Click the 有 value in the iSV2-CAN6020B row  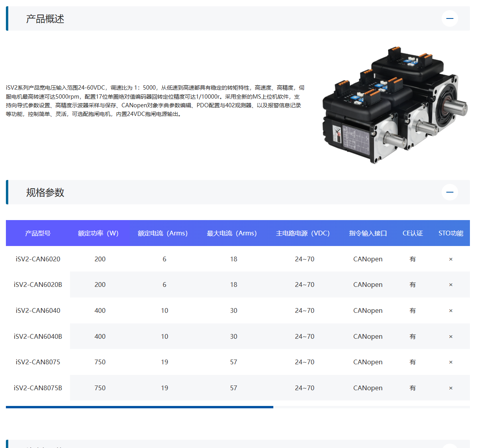[413, 285]
